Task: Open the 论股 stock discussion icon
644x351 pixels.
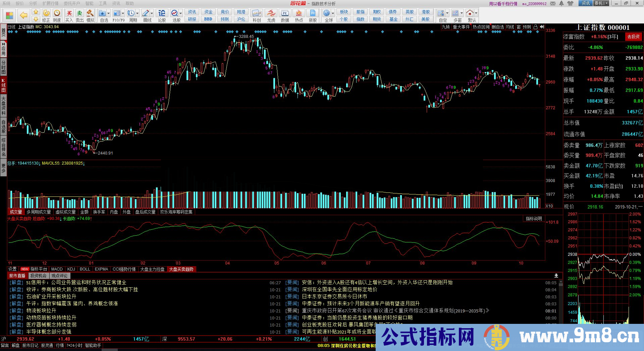Action: (162, 13)
